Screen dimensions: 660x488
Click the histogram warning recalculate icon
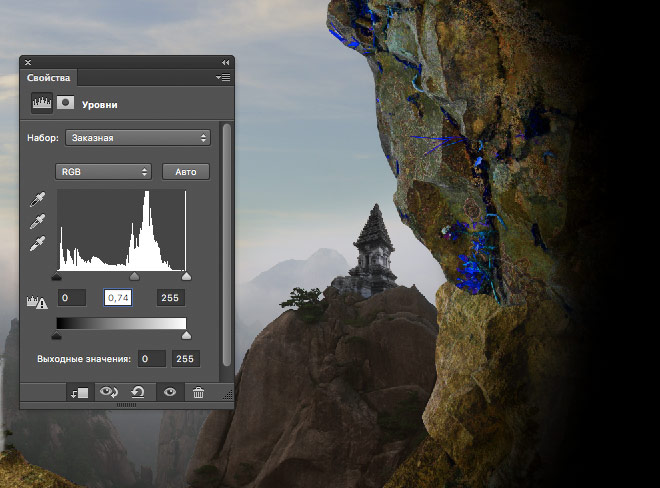(37, 302)
